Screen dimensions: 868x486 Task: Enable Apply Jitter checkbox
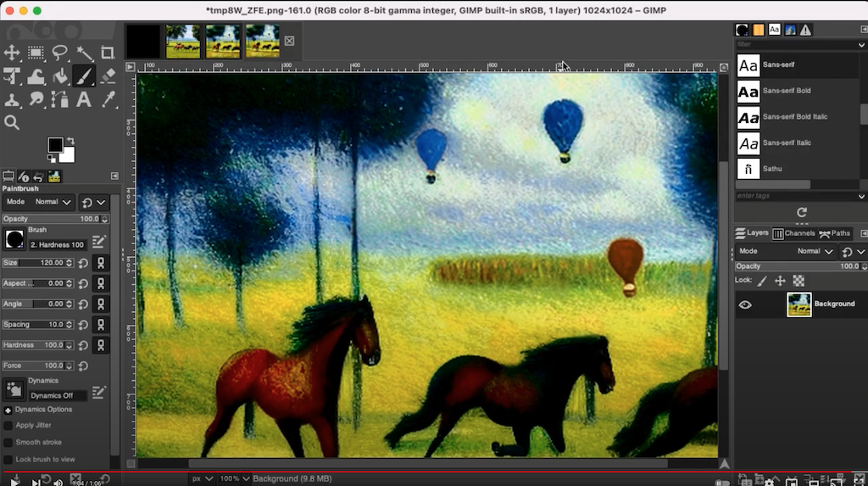click(x=8, y=426)
